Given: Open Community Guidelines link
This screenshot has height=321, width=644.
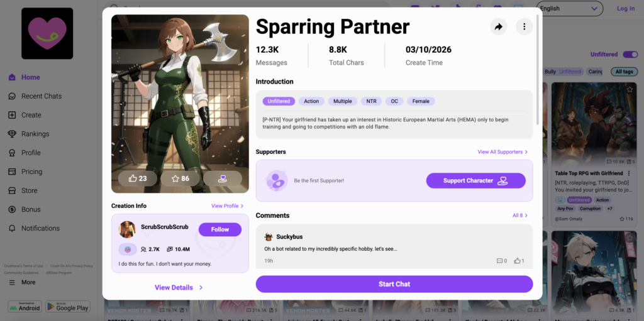Looking at the screenshot, I should pyautogui.click(x=21, y=273).
